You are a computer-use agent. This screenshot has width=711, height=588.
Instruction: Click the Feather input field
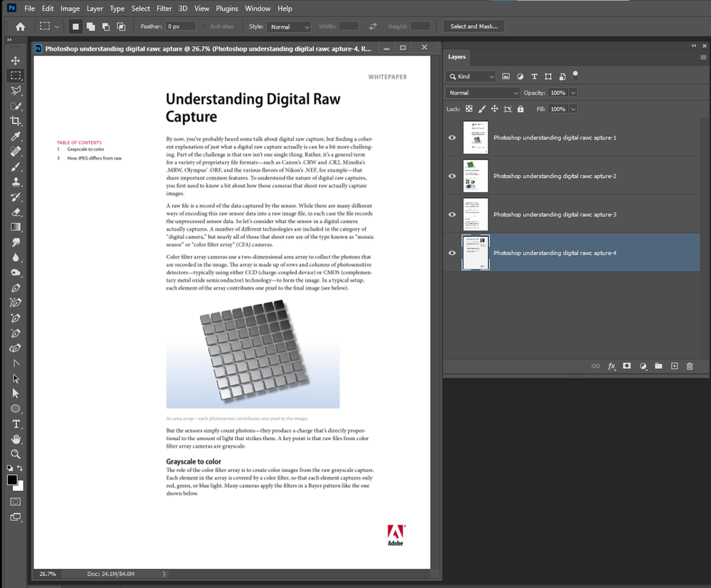(180, 26)
